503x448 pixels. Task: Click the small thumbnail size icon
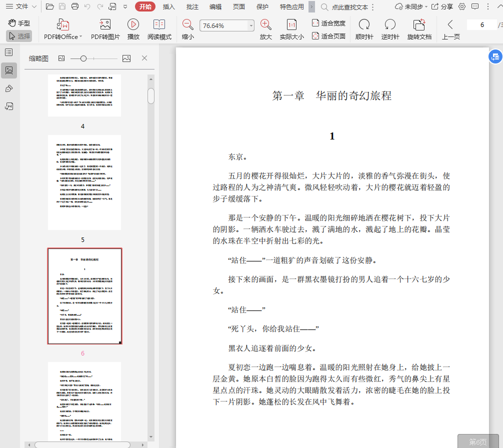(61, 58)
